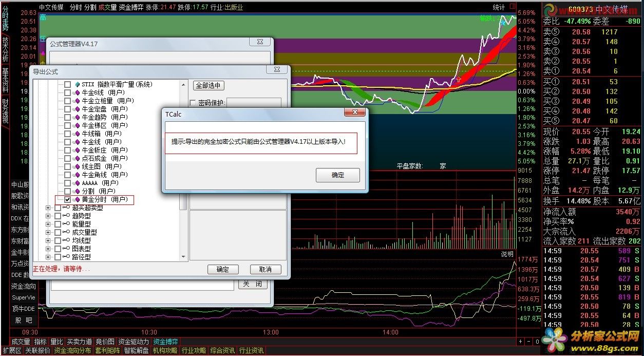This screenshot has height=356, width=644.
Task: Click 确定 in the TCalc message box
Action: (337, 175)
